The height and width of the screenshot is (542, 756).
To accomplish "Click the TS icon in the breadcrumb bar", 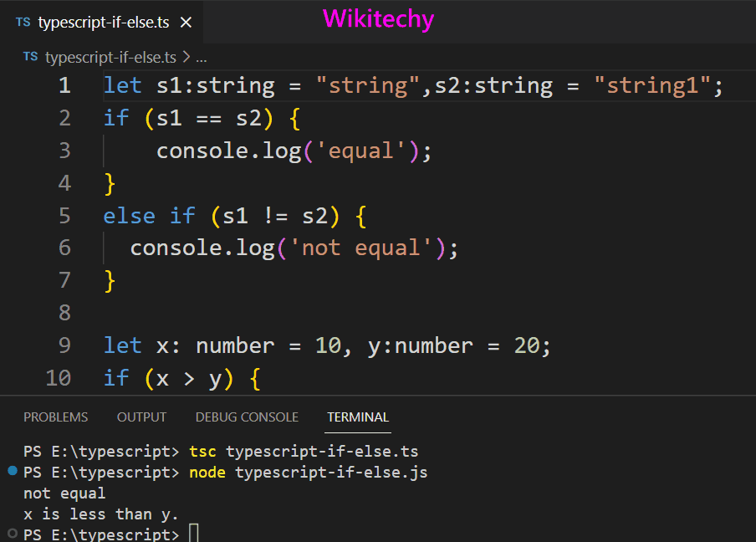I will (30, 57).
